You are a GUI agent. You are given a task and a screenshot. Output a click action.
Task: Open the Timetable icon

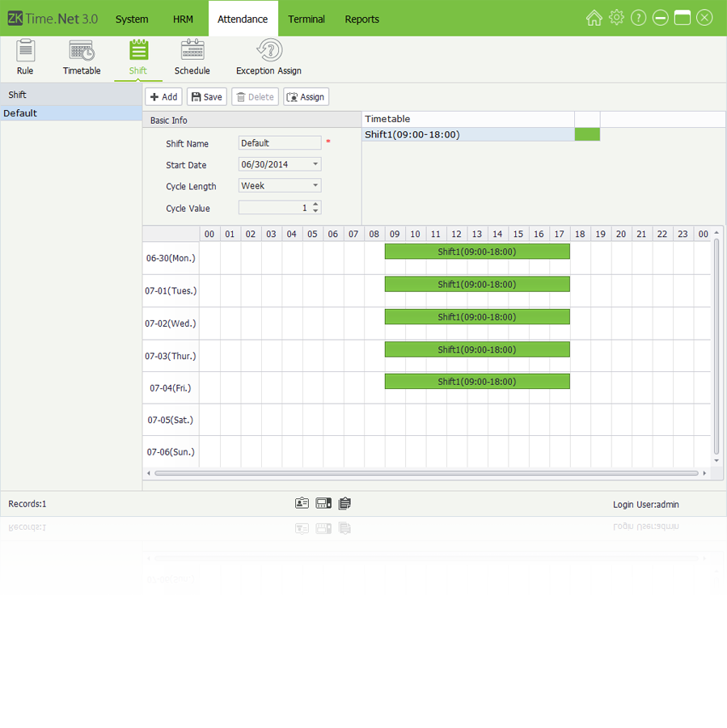coord(82,51)
